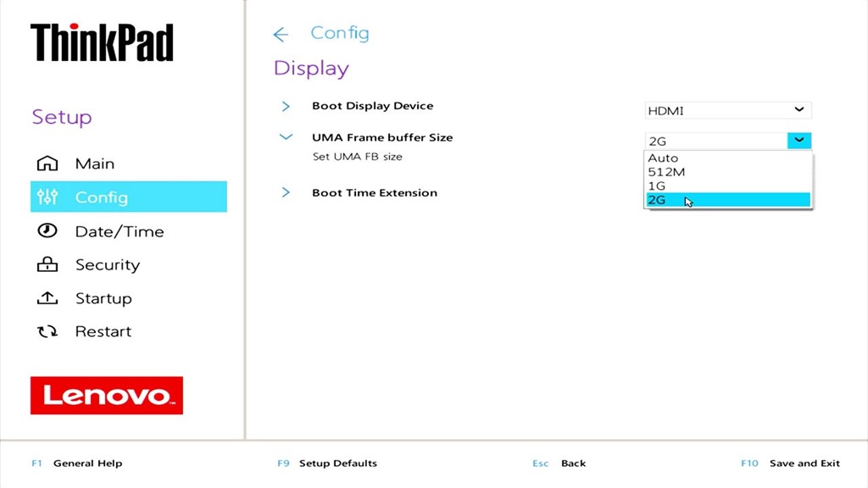
Task: Click the back arrow next to Config
Action: click(x=281, y=34)
